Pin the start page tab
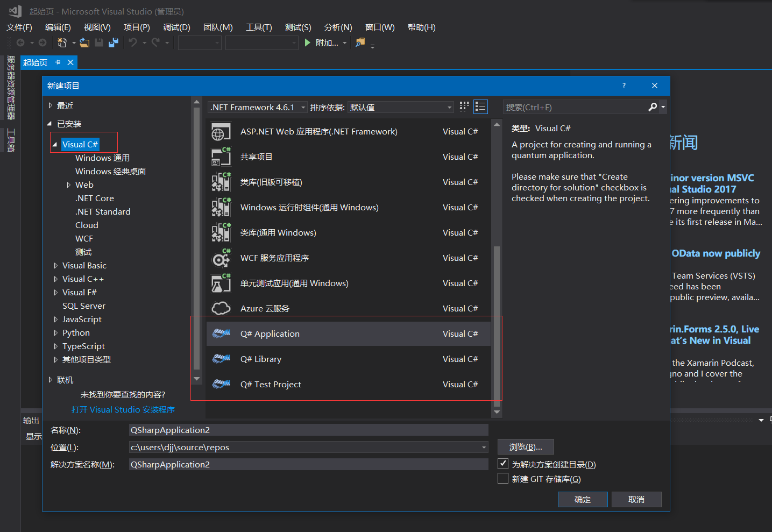 point(58,62)
